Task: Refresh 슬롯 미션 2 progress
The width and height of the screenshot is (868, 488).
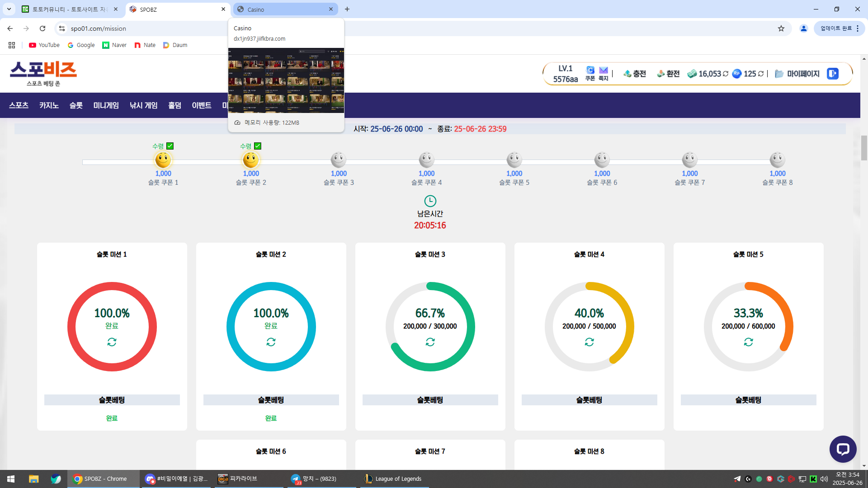Action: [271, 342]
